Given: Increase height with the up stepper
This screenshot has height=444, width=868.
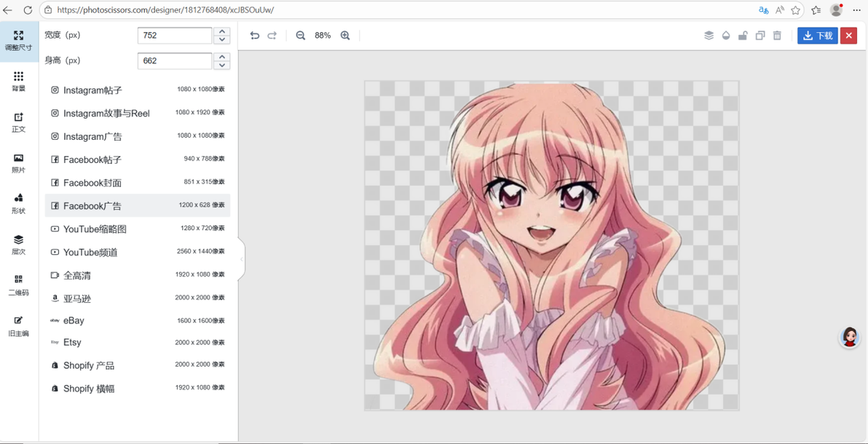Looking at the screenshot, I should tap(222, 57).
